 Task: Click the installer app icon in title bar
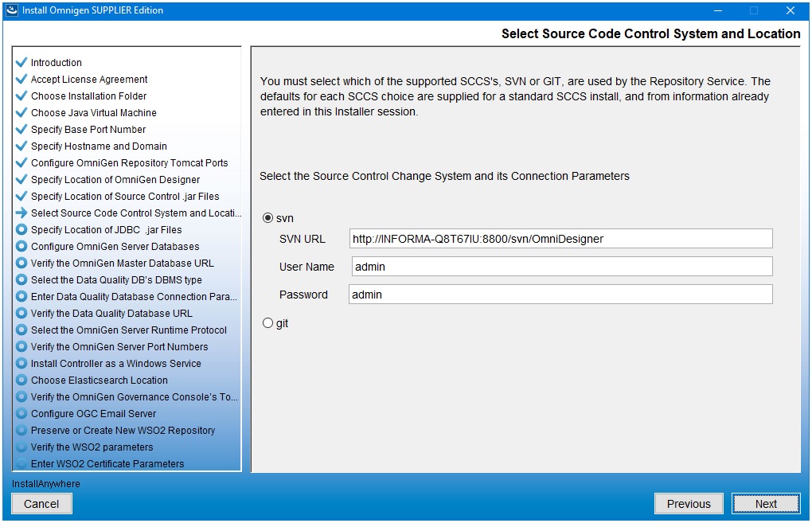[x=11, y=10]
